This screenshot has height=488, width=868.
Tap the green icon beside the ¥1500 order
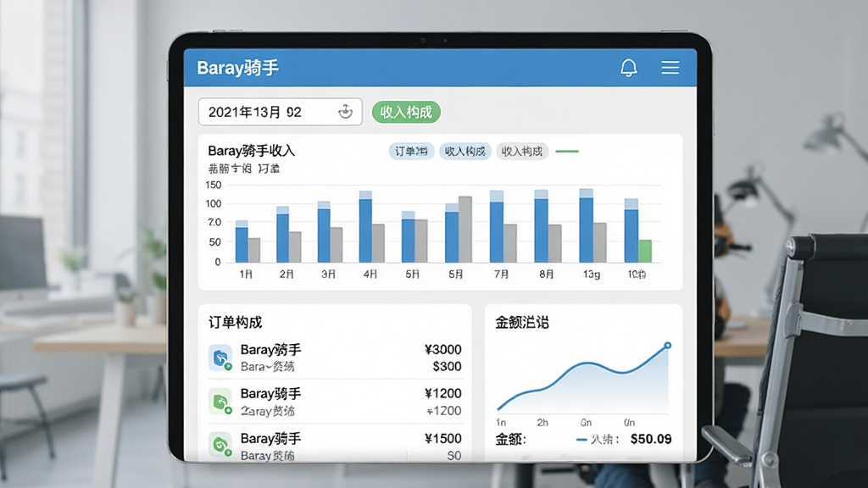(220, 446)
